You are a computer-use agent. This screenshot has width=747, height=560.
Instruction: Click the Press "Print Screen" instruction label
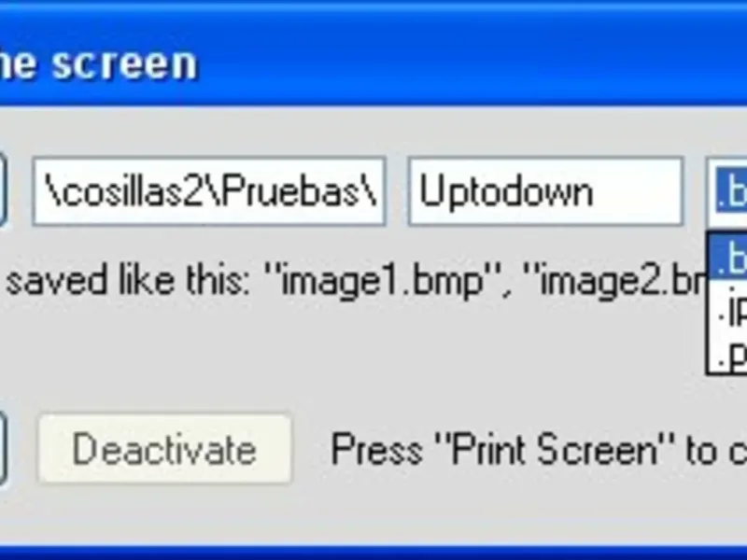539,449
